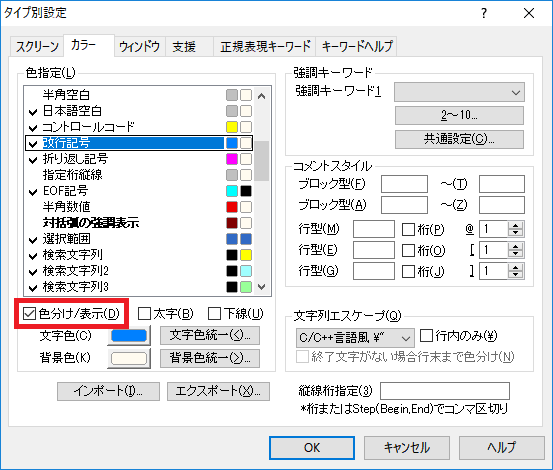
Task: Click the エクスポート(X)... button
Action: (218, 391)
